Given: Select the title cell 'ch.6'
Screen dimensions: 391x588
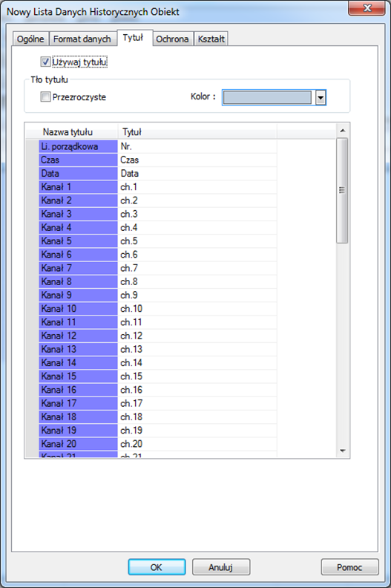Looking at the screenshot, I should (197, 254).
